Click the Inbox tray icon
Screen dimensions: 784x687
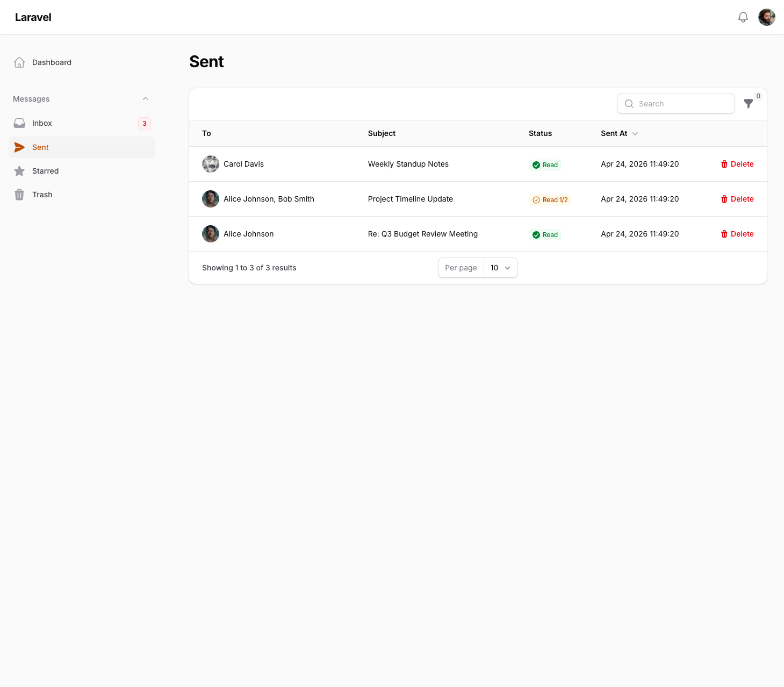[19, 123]
